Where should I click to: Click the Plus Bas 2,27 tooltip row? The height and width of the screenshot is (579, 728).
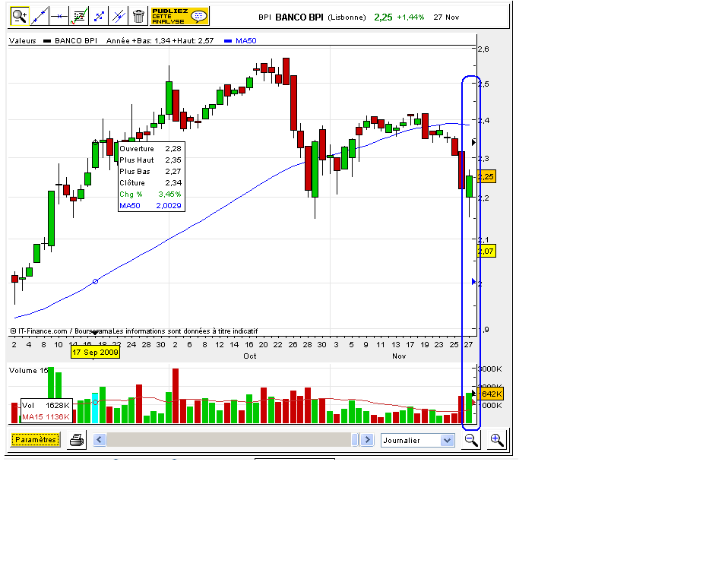tap(151, 171)
